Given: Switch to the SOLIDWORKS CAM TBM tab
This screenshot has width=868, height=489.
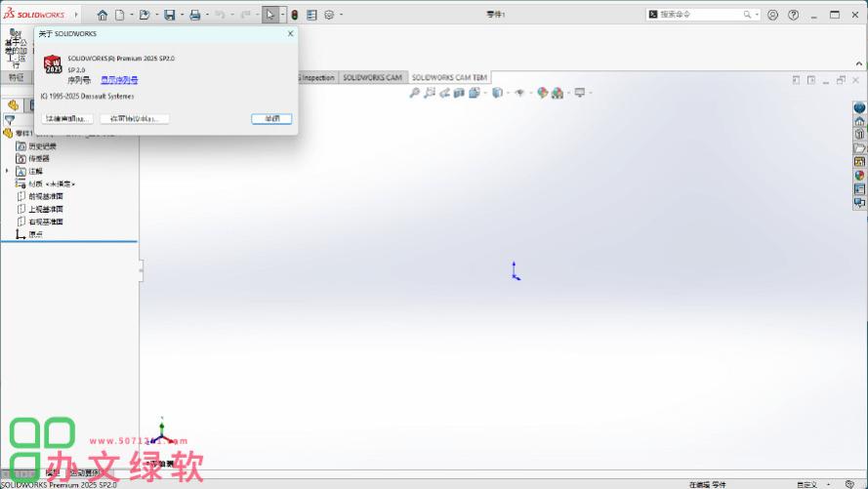Looking at the screenshot, I should 449,77.
